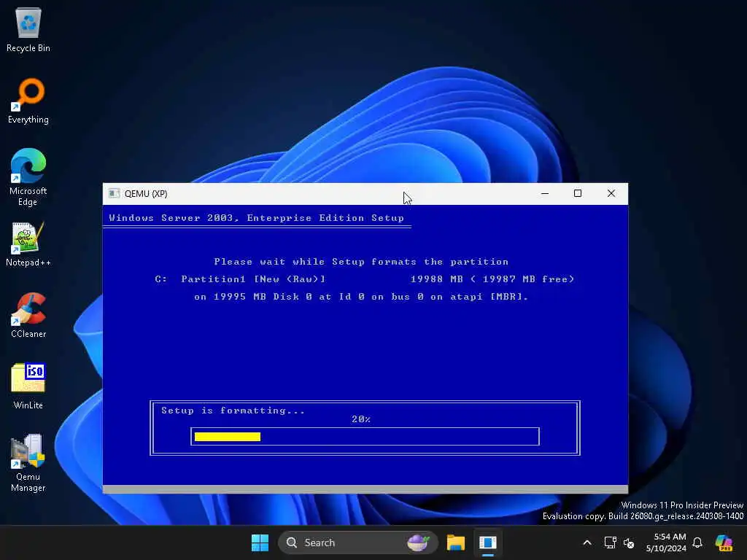
Task: Select the Everything search shortcut
Action: 28,101
